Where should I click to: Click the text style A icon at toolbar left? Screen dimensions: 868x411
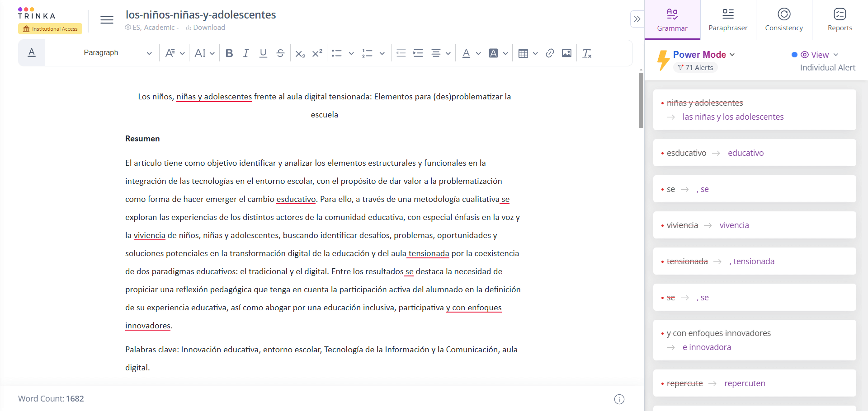pos(32,53)
